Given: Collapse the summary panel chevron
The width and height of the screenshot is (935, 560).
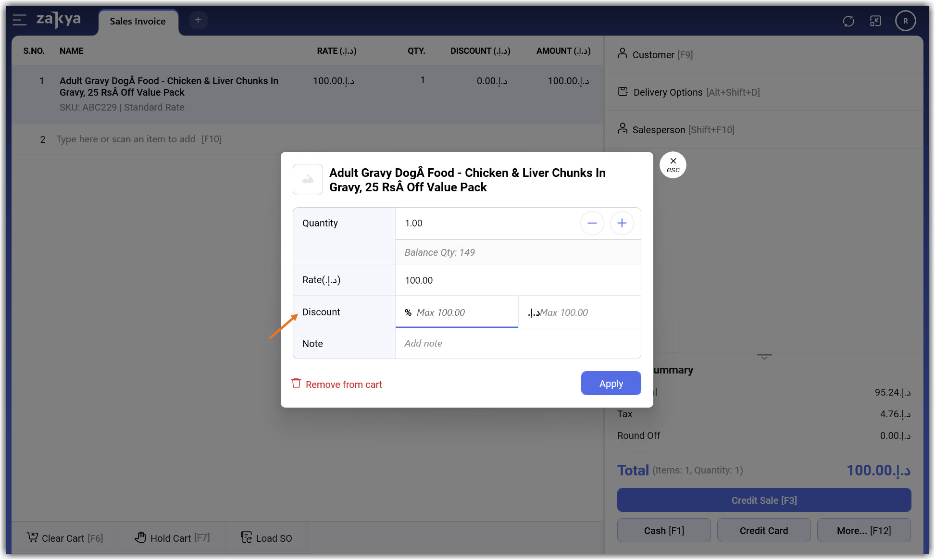Looking at the screenshot, I should [x=764, y=357].
